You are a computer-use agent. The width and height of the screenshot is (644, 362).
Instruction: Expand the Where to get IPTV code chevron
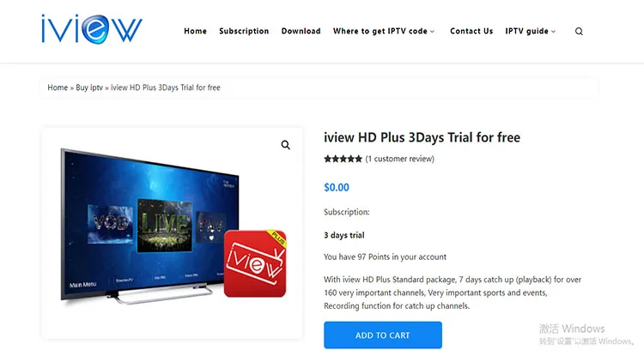[x=432, y=32]
